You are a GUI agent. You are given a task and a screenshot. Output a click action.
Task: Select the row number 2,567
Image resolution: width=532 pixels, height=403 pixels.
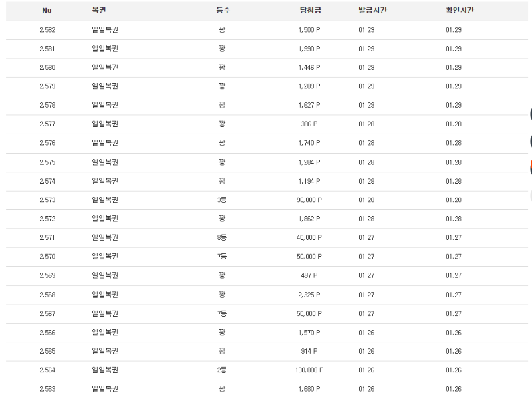pos(47,314)
